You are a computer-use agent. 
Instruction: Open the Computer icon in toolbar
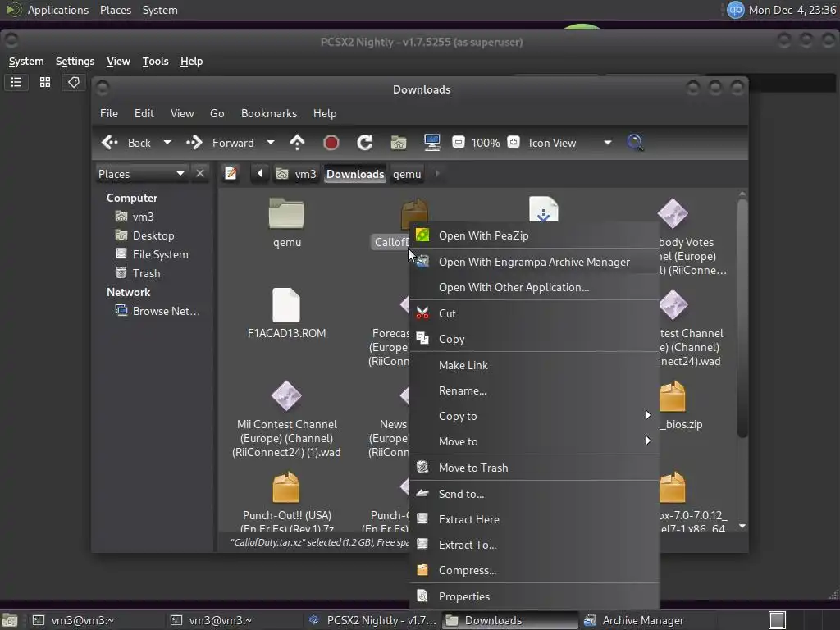tap(431, 143)
